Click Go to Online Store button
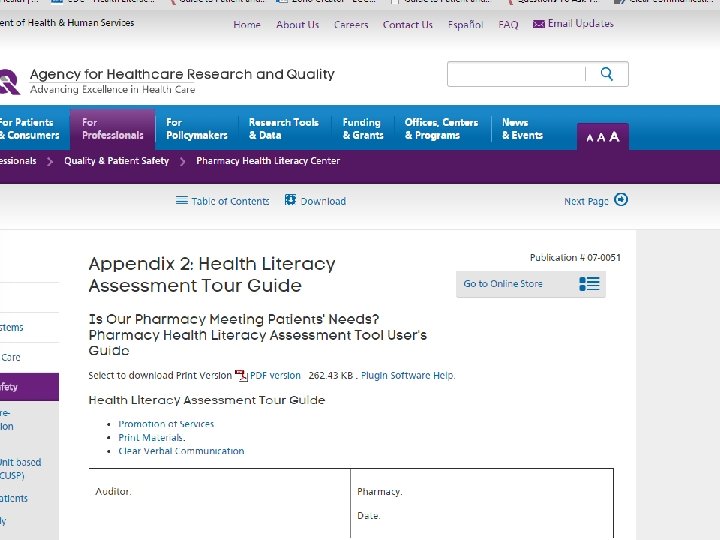The image size is (720, 540). [531, 284]
